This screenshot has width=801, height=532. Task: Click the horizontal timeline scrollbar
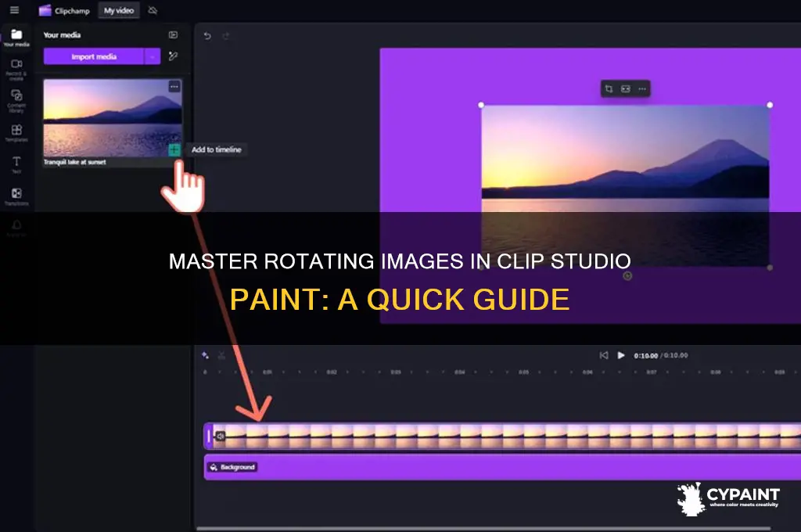tap(483, 528)
